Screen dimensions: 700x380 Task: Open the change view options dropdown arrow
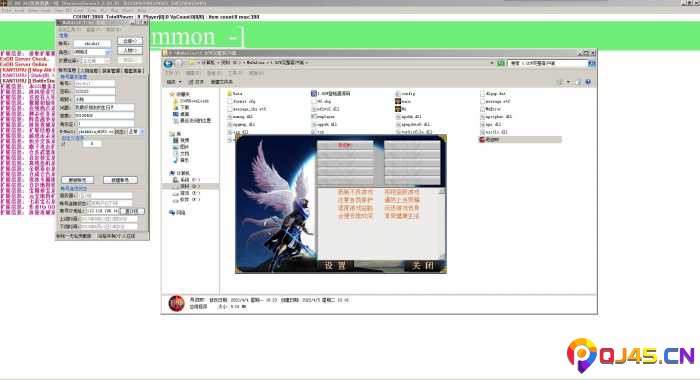pos(568,82)
